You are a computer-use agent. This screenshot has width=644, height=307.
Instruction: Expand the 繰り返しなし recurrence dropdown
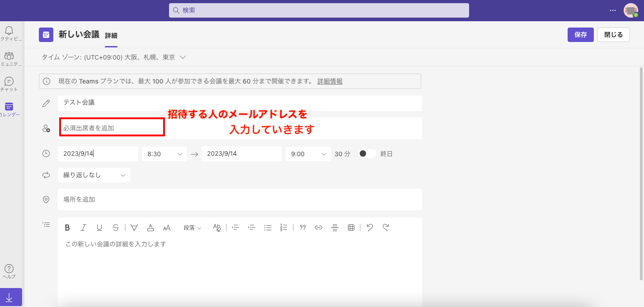tap(94, 175)
